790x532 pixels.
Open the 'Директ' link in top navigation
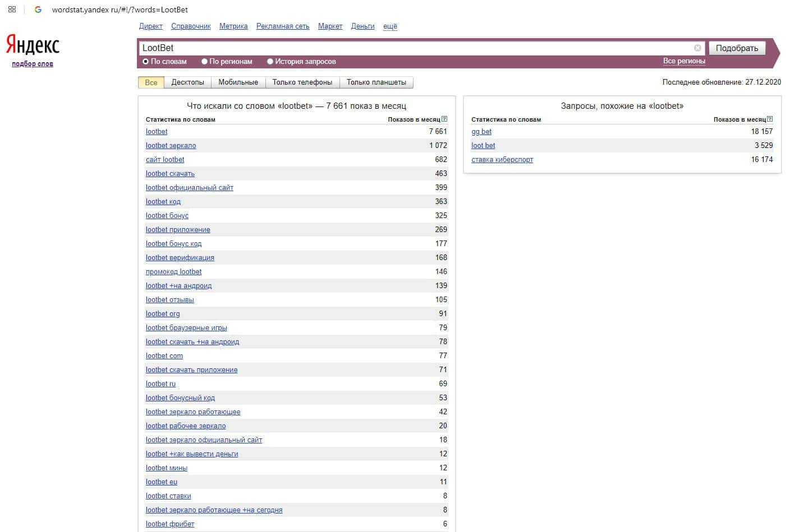[x=150, y=26]
